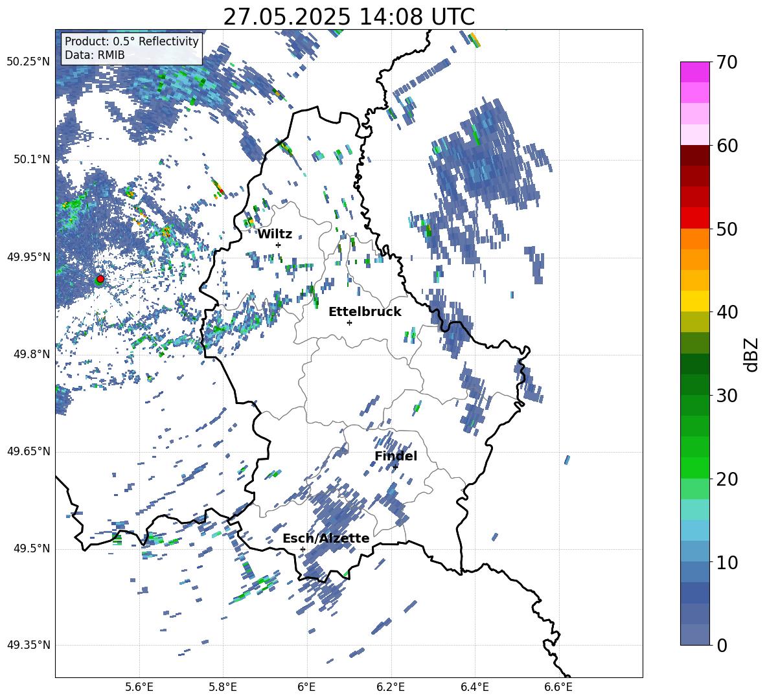This screenshot has width=767, height=700.
Task: Click the Findel city label
Action: click(396, 456)
